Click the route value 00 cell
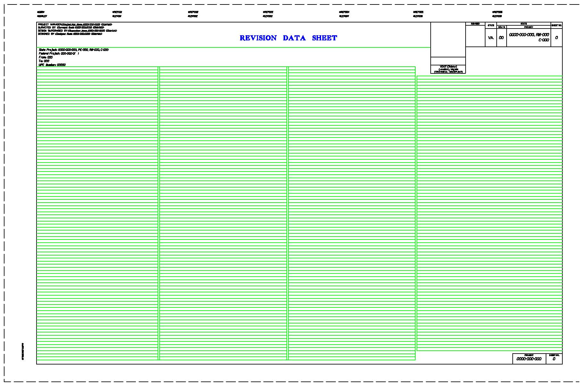 (x=501, y=38)
